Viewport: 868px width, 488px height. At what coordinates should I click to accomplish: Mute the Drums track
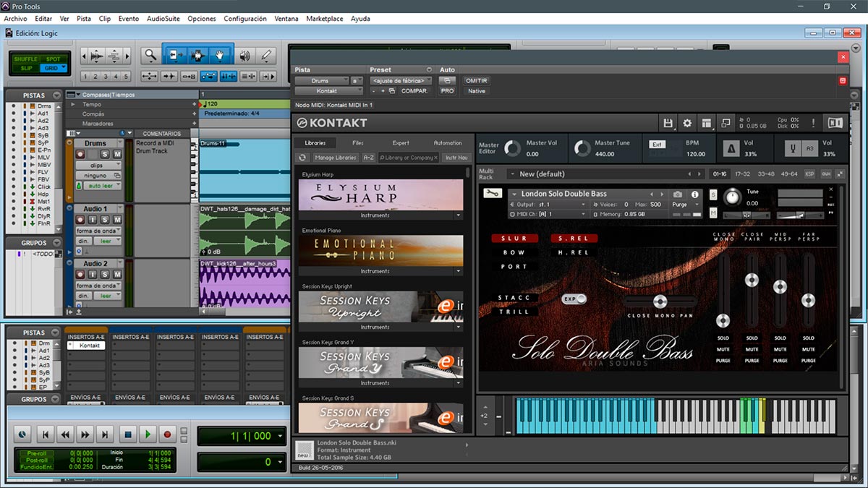116,154
